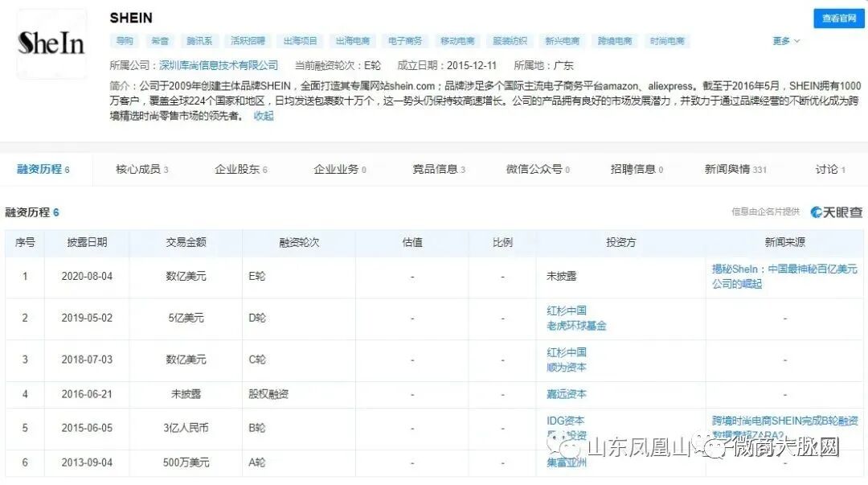The image size is (868, 485).
Task: Select the date cell 2016-06-21
Action: [x=87, y=394]
